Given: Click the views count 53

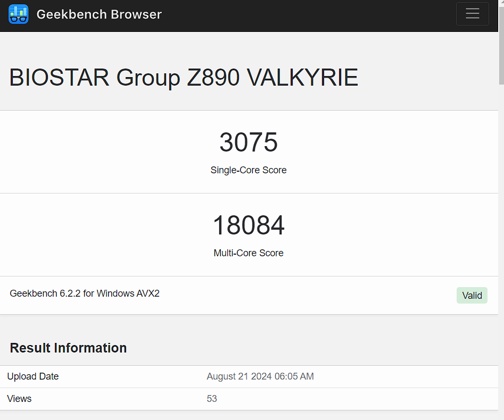Looking at the screenshot, I should (212, 399).
